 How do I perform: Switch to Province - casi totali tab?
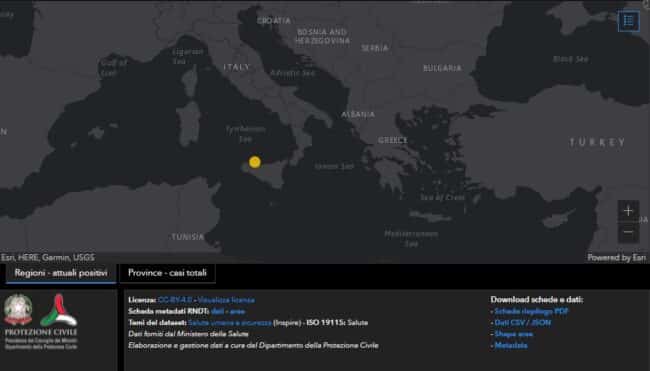pyautogui.click(x=167, y=273)
